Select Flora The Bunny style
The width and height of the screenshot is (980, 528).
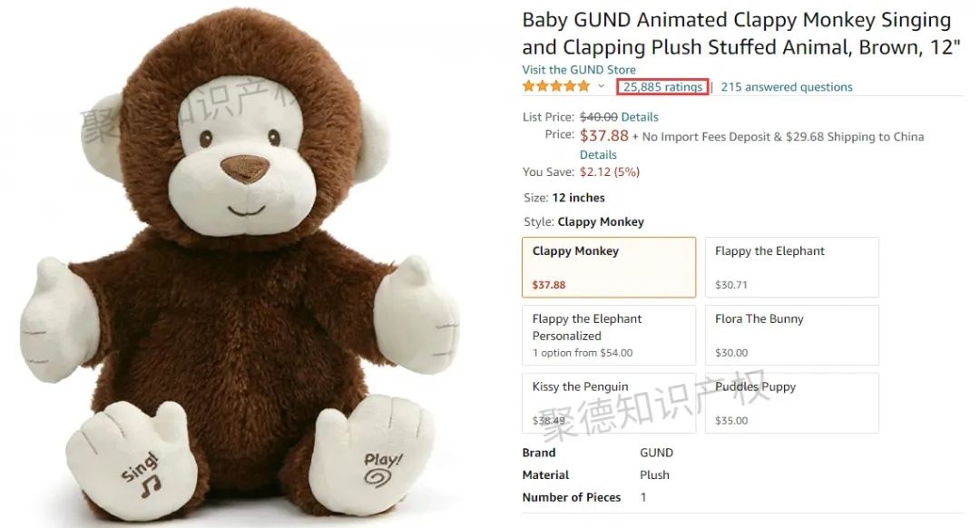(792, 336)
